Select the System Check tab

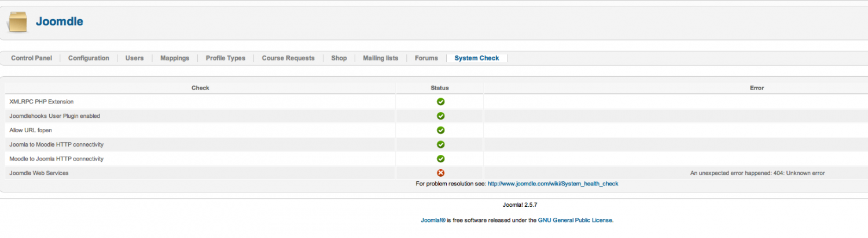477,58
